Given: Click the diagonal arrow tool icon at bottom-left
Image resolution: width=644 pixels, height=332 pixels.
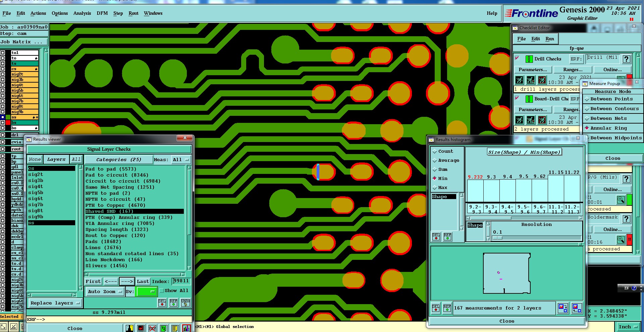Looking at the screenshot, I should coord(3,327).
